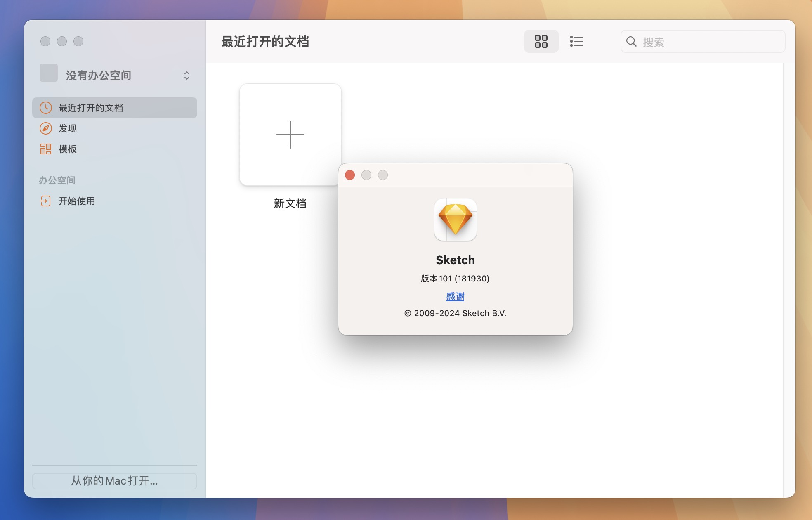Open the 模板 templates section
Viewport: 812px width, 520px height.
[115, 149]
